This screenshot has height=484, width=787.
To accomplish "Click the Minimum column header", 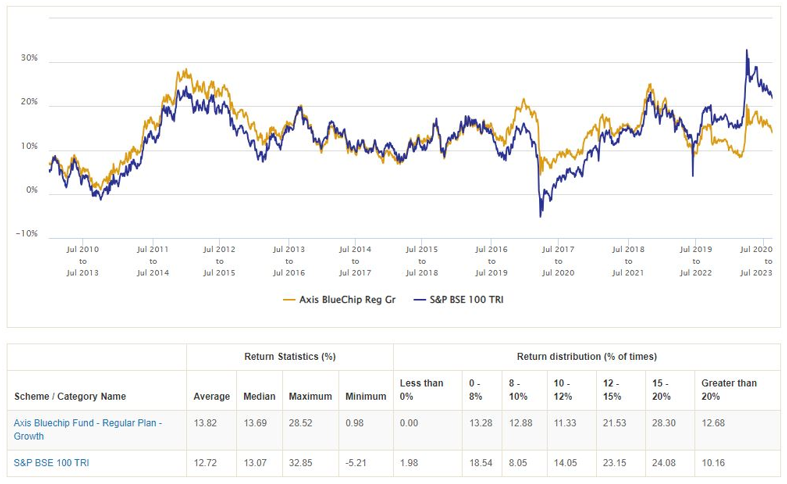I will pos(365,396).
